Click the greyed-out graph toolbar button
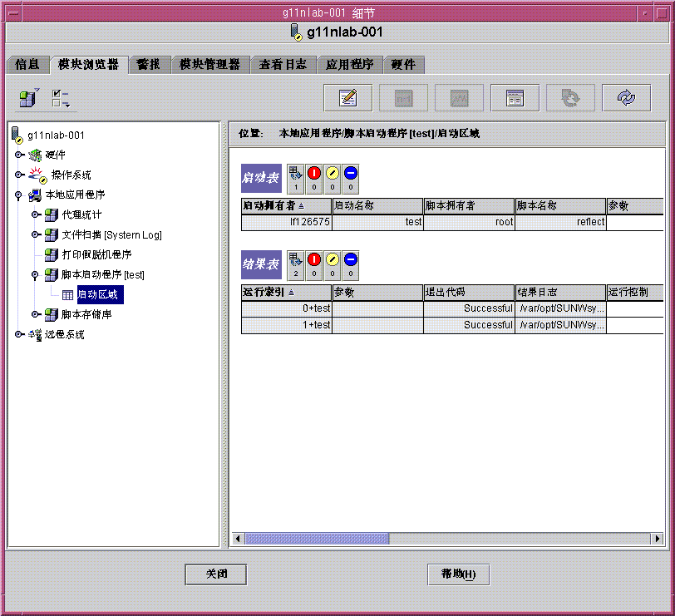Viewport: 675px width, 616px height. tap(459, 98)
